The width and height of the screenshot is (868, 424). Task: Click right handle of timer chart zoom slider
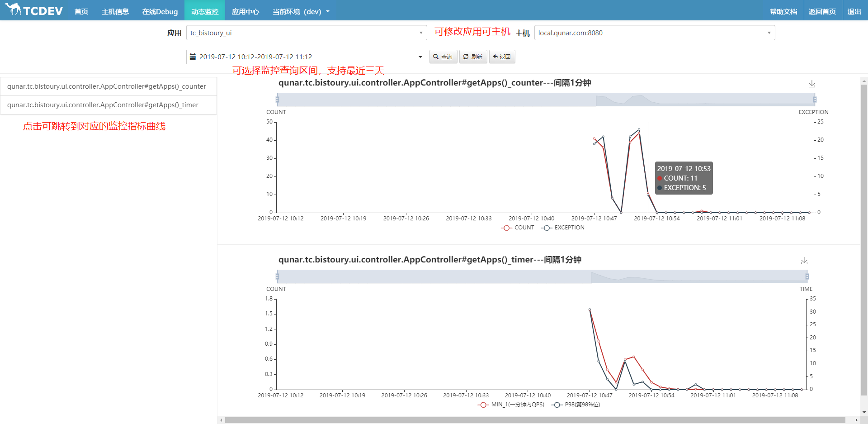point(807,276)
